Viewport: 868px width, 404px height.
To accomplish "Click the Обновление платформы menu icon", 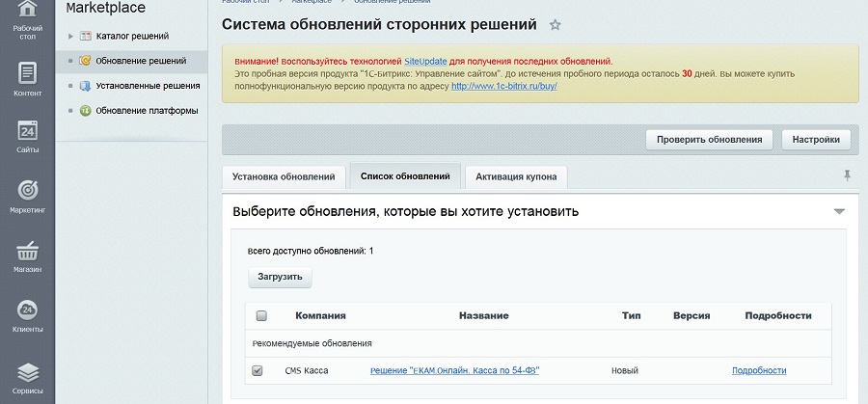I will (85, 111).
